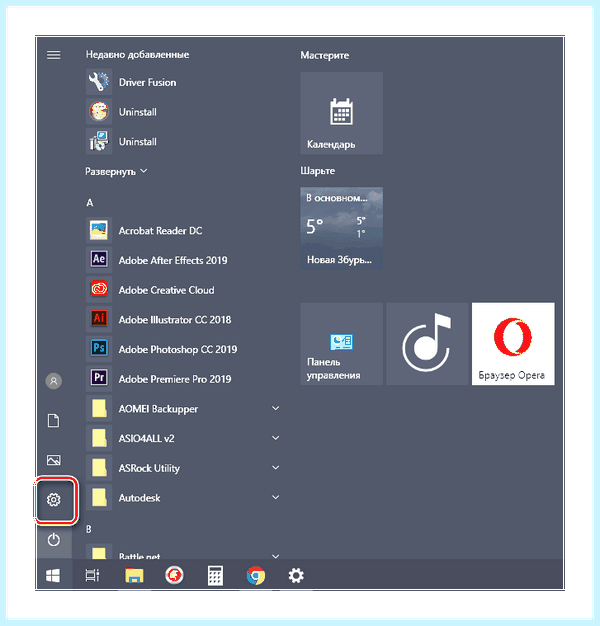The height and width of the screenshot is (626, 600).
Task: Click the red round app icon on taskbar
Action: coord(174,575)
